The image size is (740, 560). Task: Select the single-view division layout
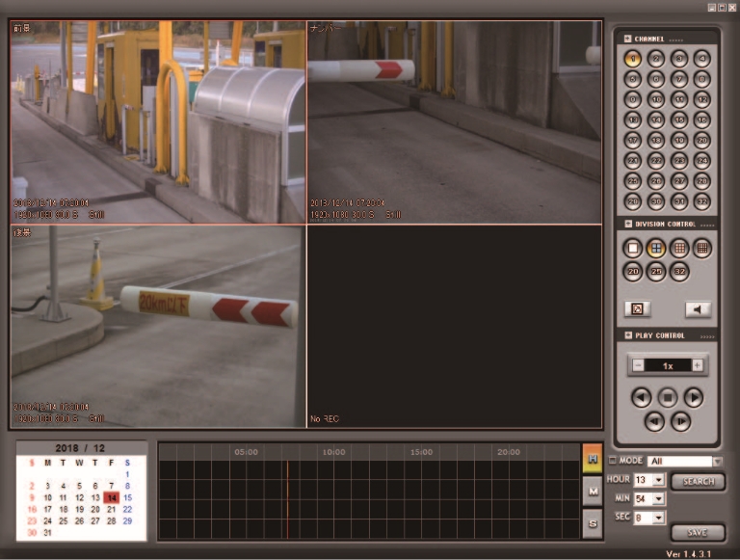tap(633, 248)
